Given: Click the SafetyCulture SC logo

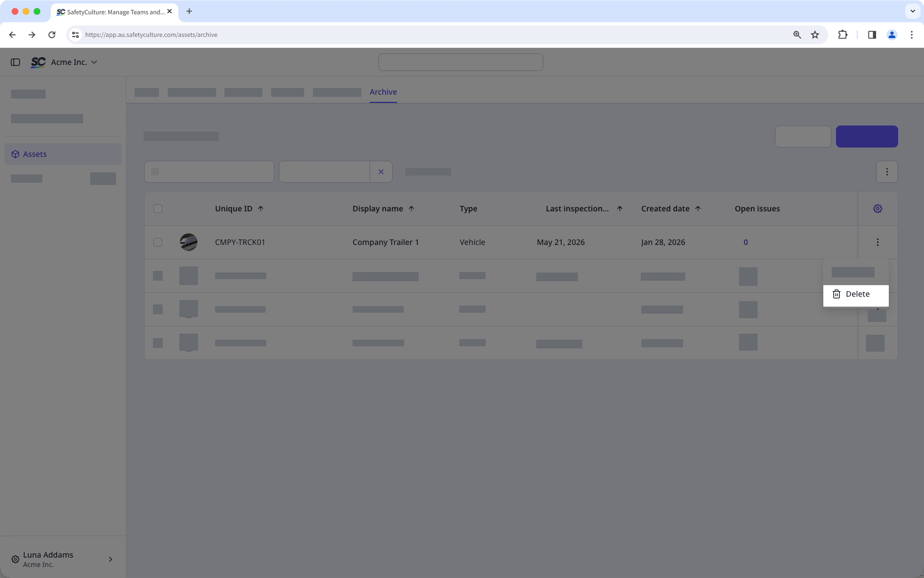Looking at the screenshot, I should [38, 62].
